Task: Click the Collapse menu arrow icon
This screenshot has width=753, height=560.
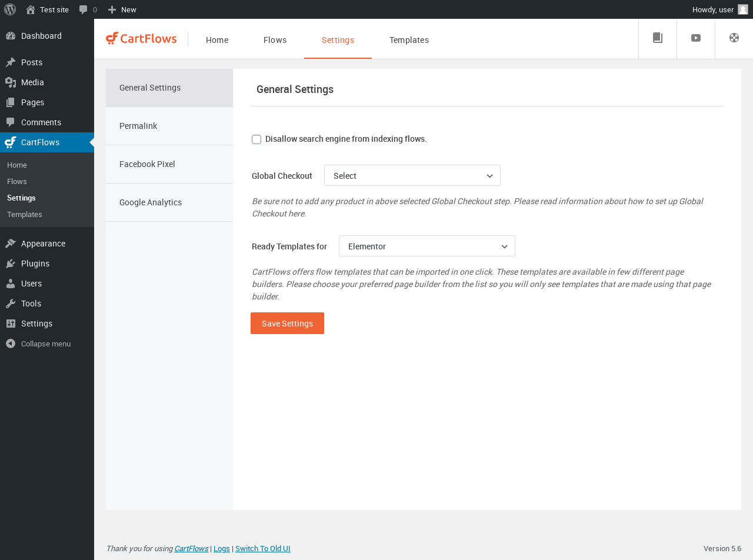Action: pyautogui.click(x=11, y=344)
